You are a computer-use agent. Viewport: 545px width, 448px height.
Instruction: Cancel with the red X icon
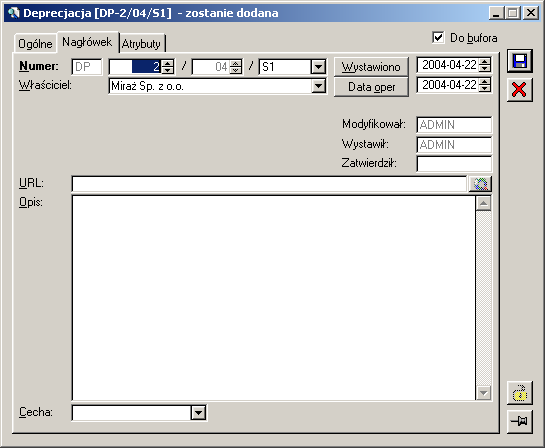coord(520,90)
